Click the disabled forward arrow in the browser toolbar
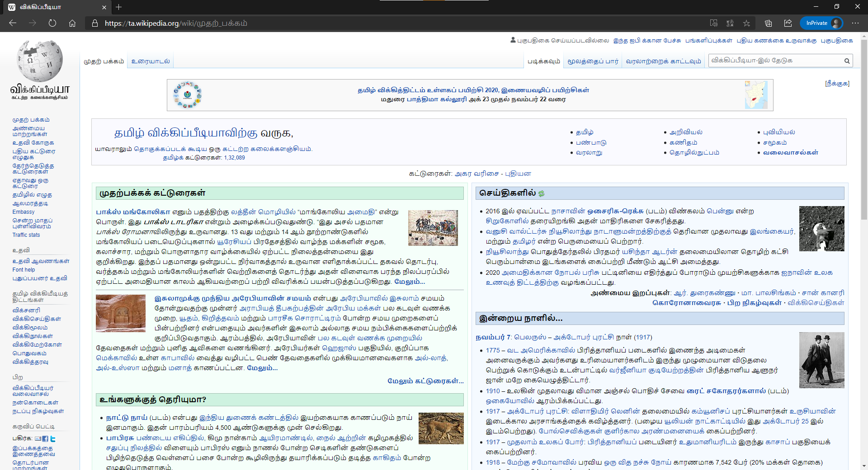 (33, 23)
